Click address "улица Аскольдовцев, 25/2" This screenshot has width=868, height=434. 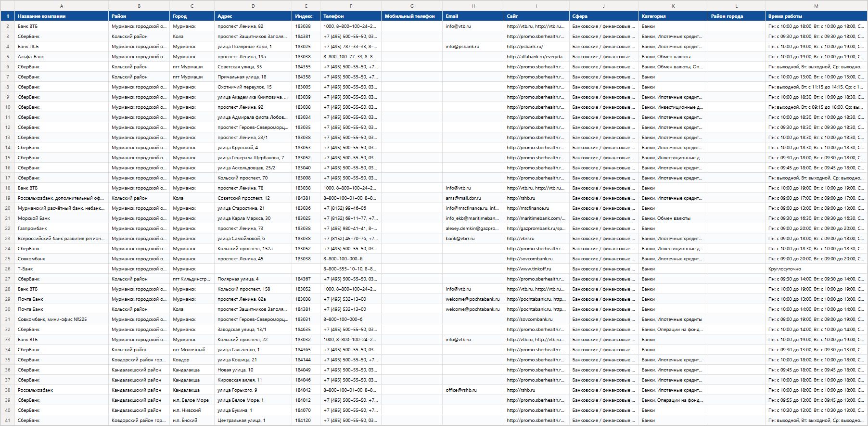click(253, 168)
